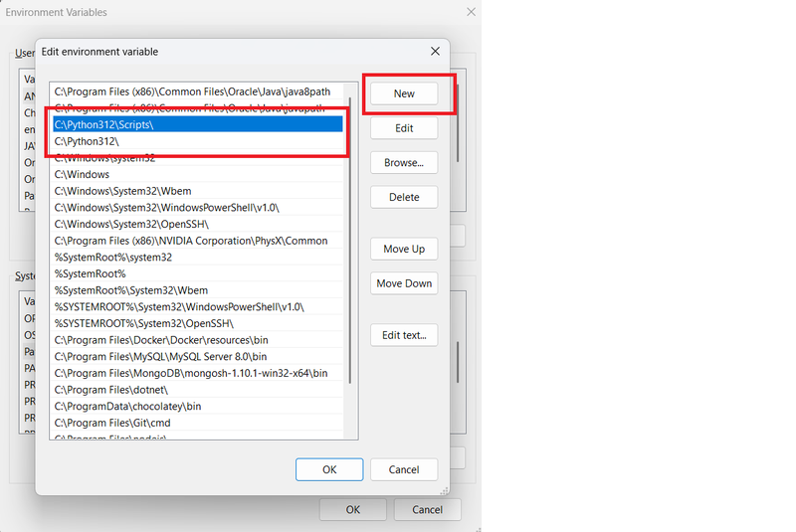The height and width of the screenshot is (532, 796).
Task: Cancel the Edit environment variable dialog
Action: click(404, 469)
